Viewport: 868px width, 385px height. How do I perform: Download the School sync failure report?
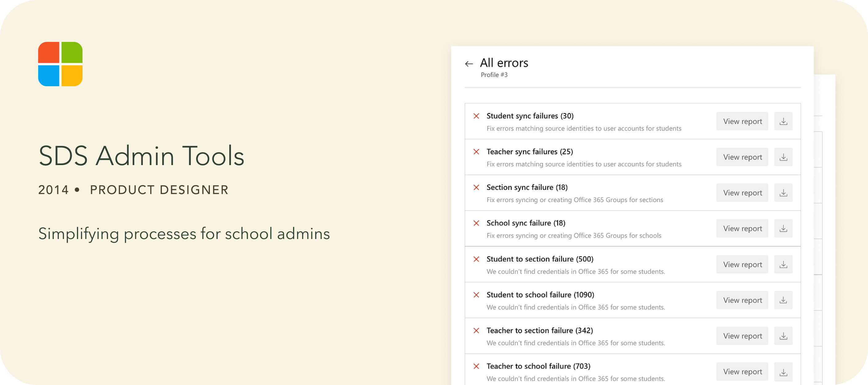tap(783, 229)
